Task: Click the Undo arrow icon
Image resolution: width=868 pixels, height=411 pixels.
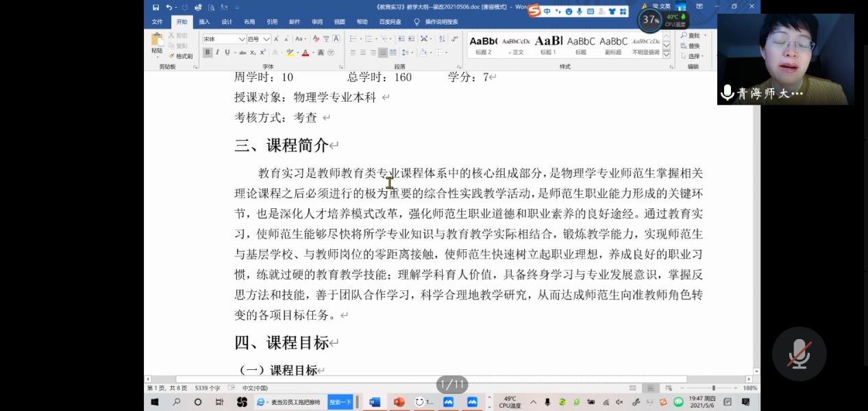Action: tap(169, 8)
